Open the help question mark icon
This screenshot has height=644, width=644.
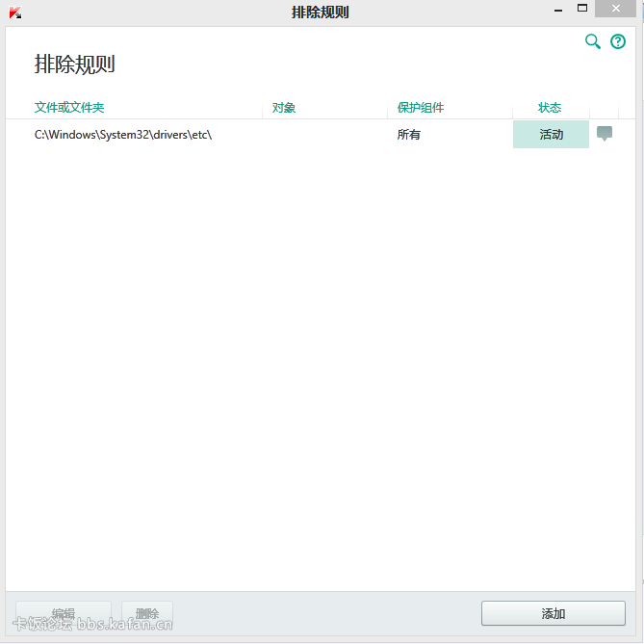pos(618,41)
